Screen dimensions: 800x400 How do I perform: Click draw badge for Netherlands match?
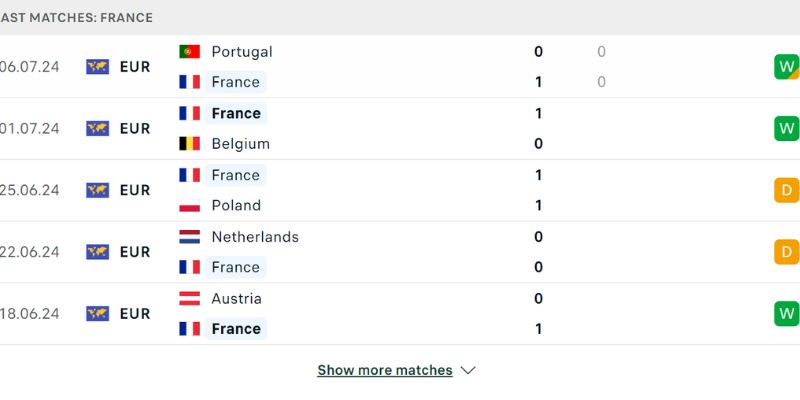[786, 252]
